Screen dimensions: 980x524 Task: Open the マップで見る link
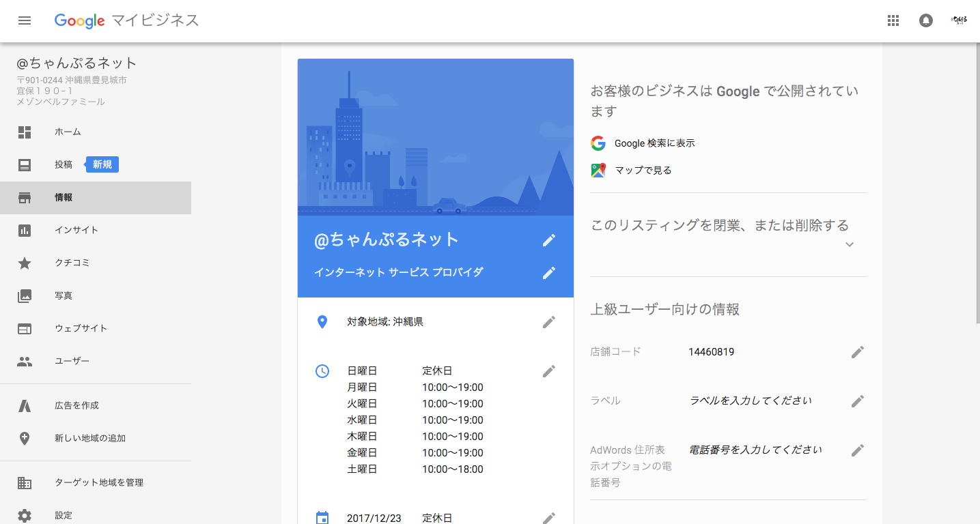643,171
